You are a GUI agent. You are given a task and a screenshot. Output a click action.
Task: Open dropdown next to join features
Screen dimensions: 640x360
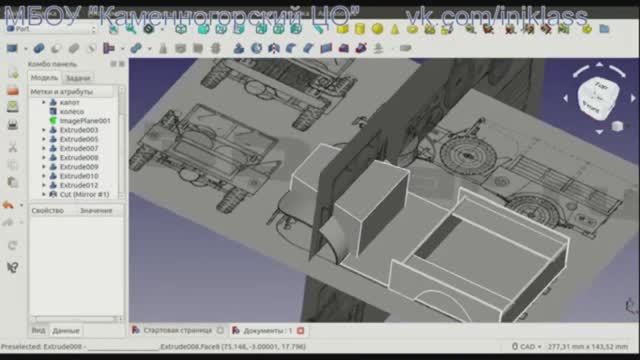click(x=122, y=49)
